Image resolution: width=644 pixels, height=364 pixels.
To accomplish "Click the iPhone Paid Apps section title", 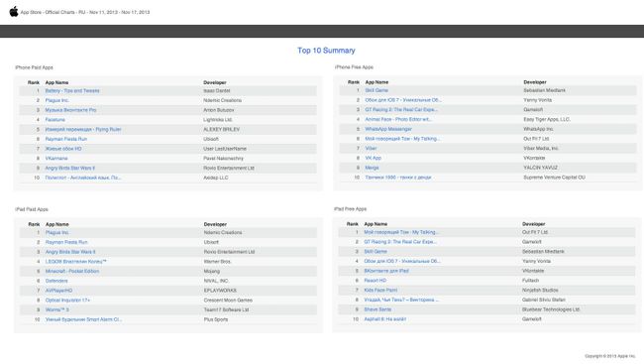I will (x=34, y=67).
